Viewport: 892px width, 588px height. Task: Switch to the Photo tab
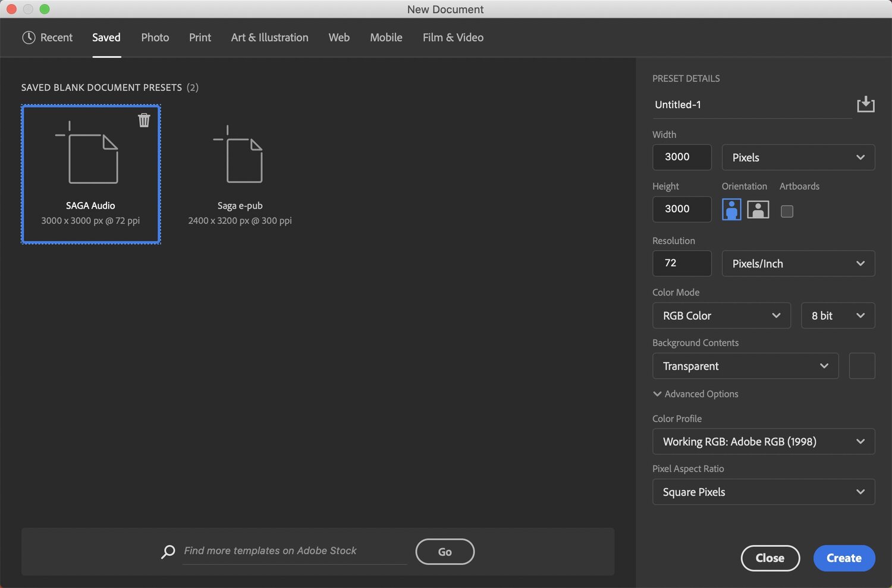(155, 37)
